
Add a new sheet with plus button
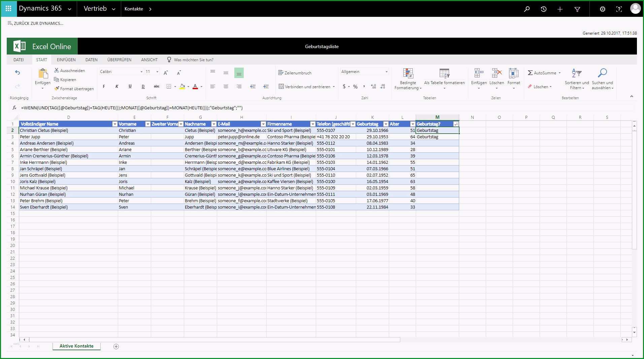pos(116,347)
